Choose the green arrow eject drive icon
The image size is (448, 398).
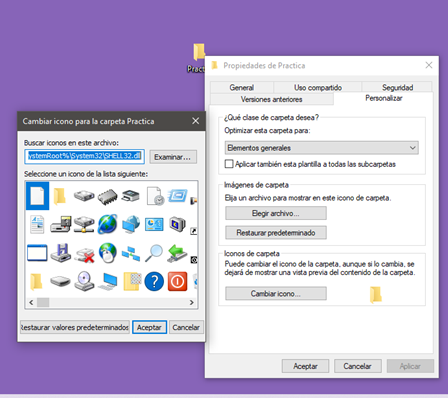point(177,253)
